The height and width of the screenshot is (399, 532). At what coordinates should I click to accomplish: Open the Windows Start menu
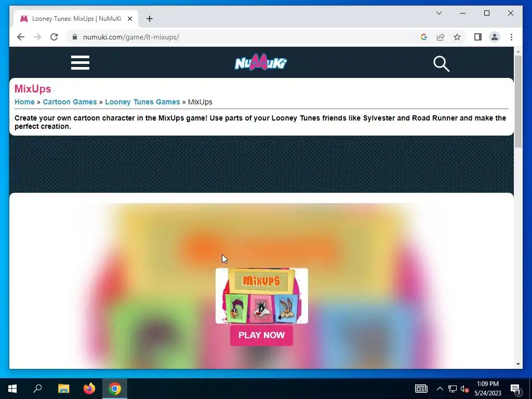pos(12,389)
